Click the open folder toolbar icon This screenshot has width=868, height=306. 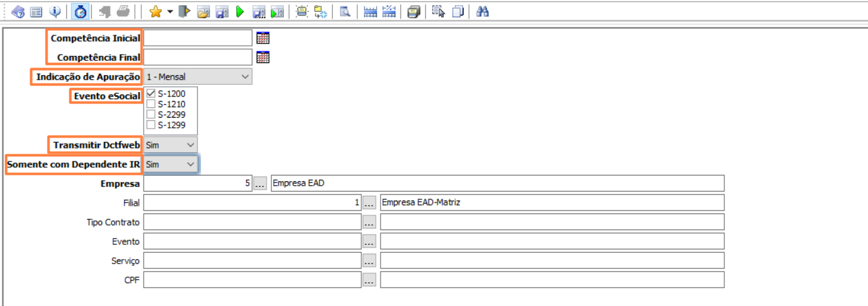click(x=203, y=12)
